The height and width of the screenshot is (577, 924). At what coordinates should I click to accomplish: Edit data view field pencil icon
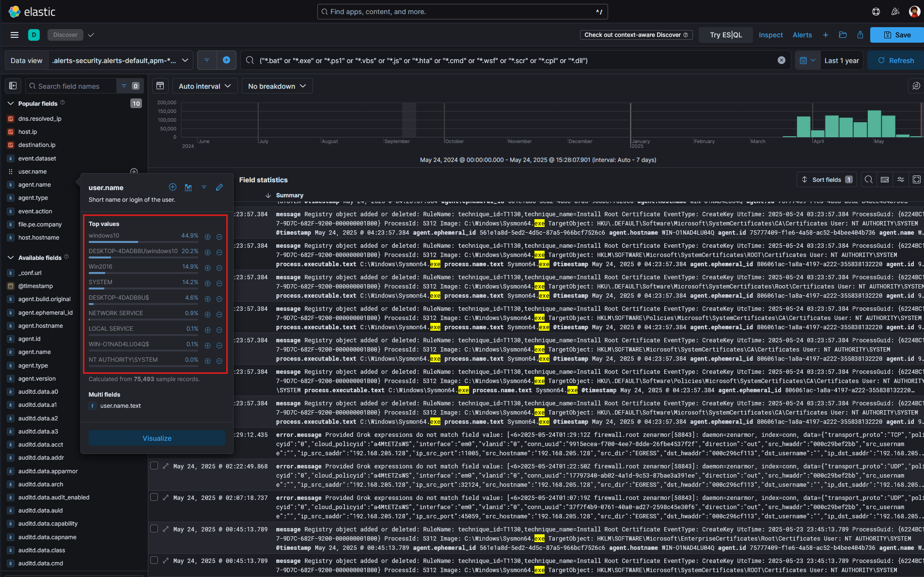point(219,187)
